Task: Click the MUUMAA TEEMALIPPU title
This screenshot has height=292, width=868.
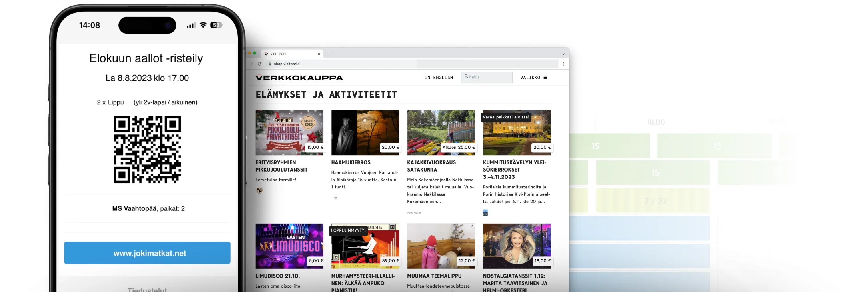Action: point(434,276)
